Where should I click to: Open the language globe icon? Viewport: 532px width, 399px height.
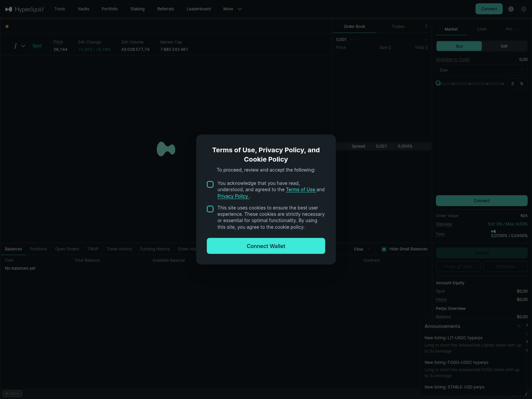(511, 9)
